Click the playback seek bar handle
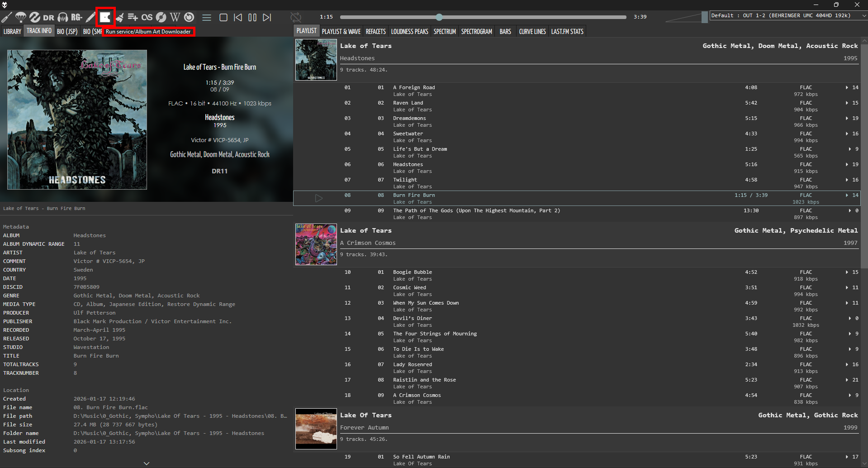 click(439, 17)
